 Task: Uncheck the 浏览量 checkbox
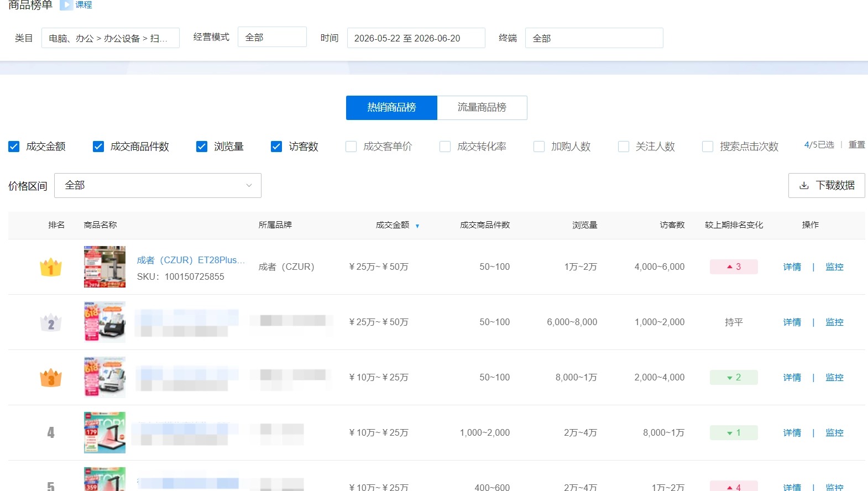[202, 147]
